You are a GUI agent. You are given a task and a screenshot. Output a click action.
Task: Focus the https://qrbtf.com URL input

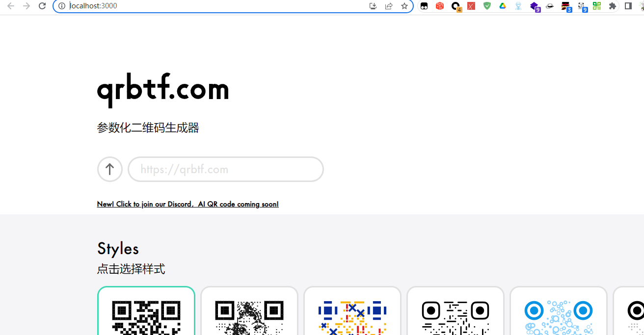(x=226, y=169)
